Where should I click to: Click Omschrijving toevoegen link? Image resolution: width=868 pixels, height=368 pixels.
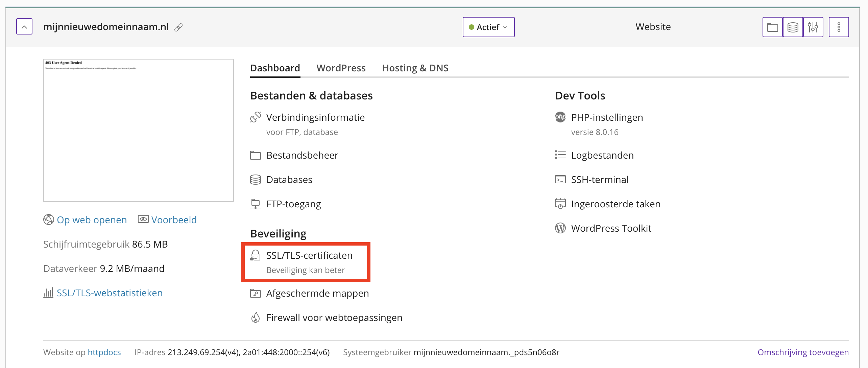pyautogui.click(x=803, y=352)
